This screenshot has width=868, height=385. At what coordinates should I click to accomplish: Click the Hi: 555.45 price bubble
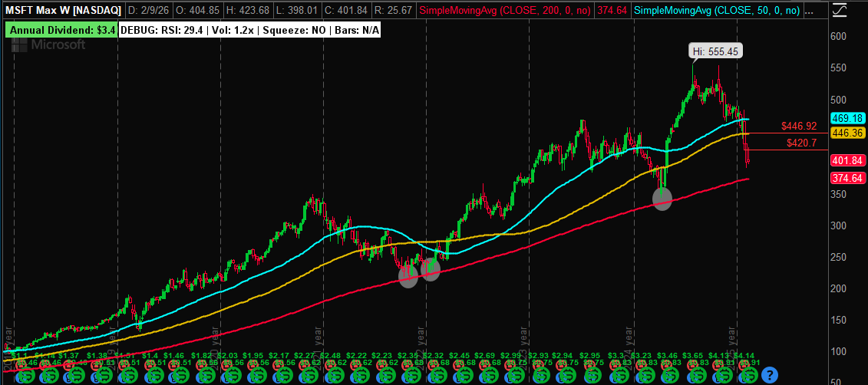click(716, 52)
